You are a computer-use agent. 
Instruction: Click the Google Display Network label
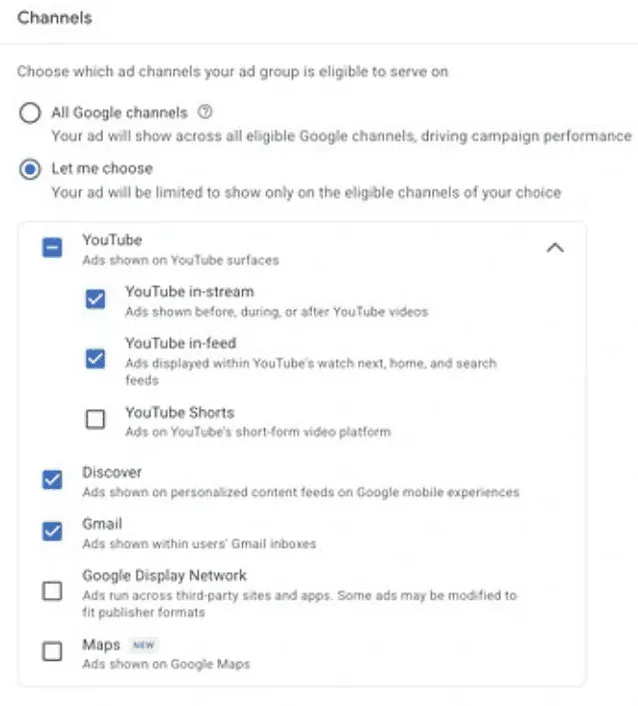point(164,575)
